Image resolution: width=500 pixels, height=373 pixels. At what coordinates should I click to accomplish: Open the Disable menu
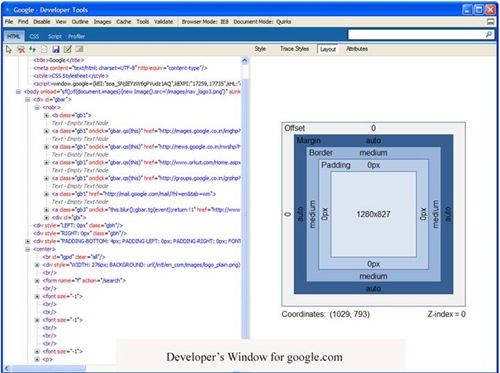pyautogui.click(x=42, y=22)
